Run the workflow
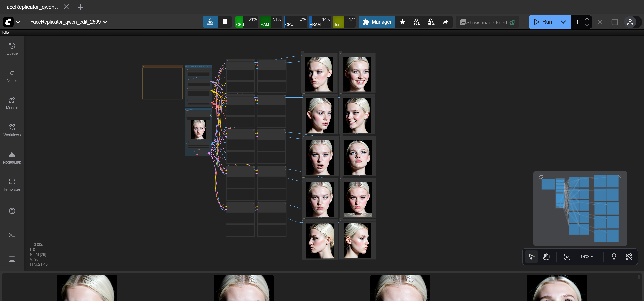 pos(543,22)
